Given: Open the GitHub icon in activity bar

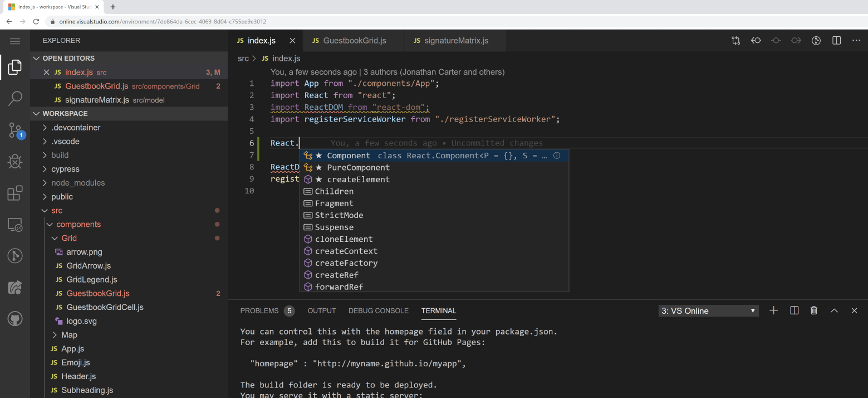Looking at the screenshot, I should pos(15,319).
